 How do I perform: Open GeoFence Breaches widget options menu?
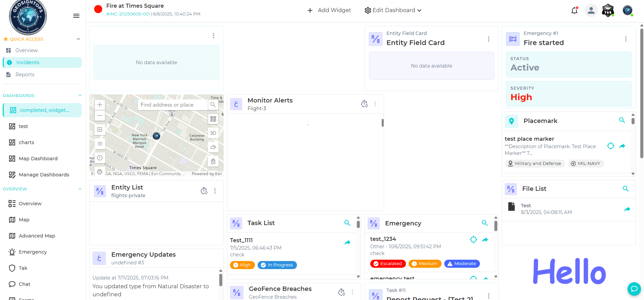[352, 292]
